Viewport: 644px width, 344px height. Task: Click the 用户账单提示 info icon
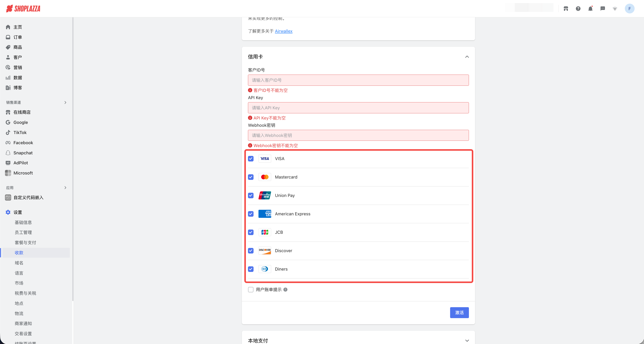[x=285, y=290]
